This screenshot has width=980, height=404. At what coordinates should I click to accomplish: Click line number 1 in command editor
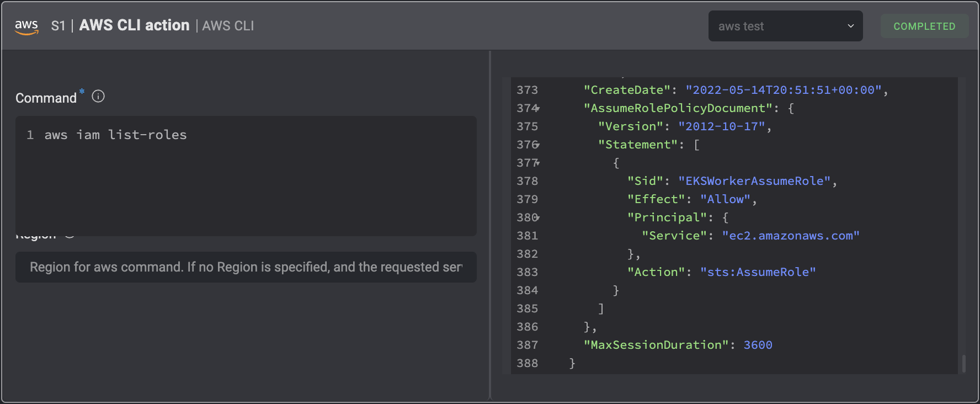click(x=30, y=135)
